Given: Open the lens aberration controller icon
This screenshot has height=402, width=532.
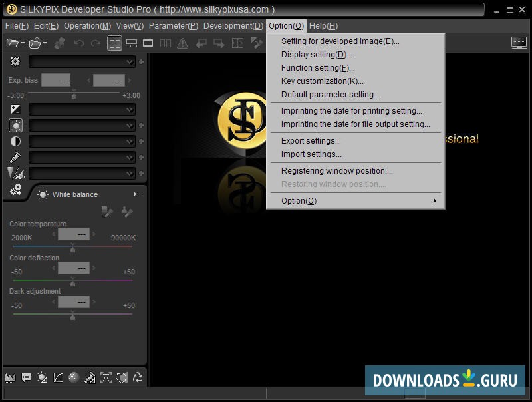Looking at the screenshot, I should point(106,377).
